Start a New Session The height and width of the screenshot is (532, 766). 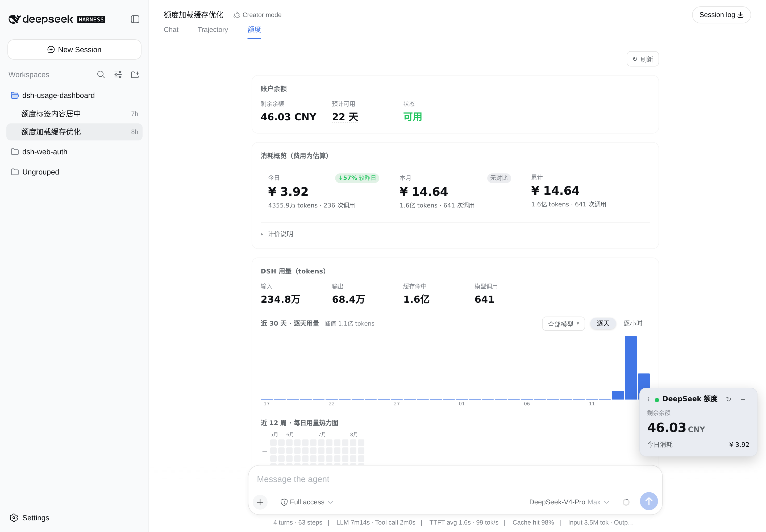pyautogui.click(x=74, y=50)
